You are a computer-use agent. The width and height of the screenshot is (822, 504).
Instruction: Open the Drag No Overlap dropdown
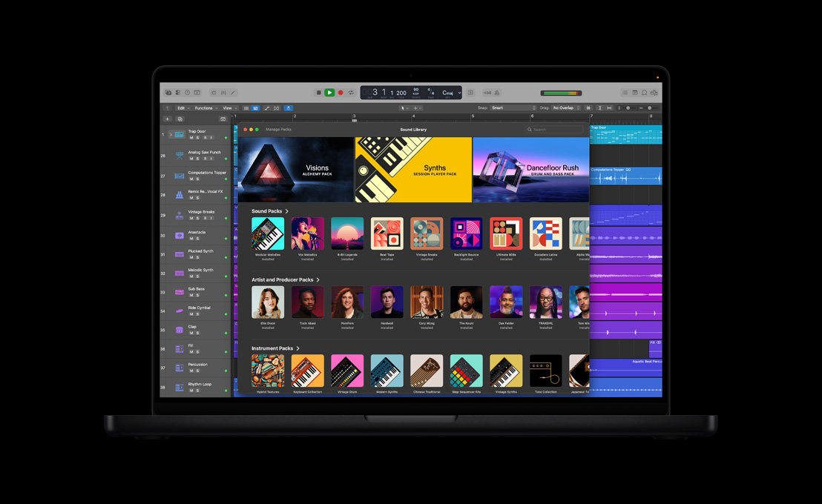tap(565, 107)
